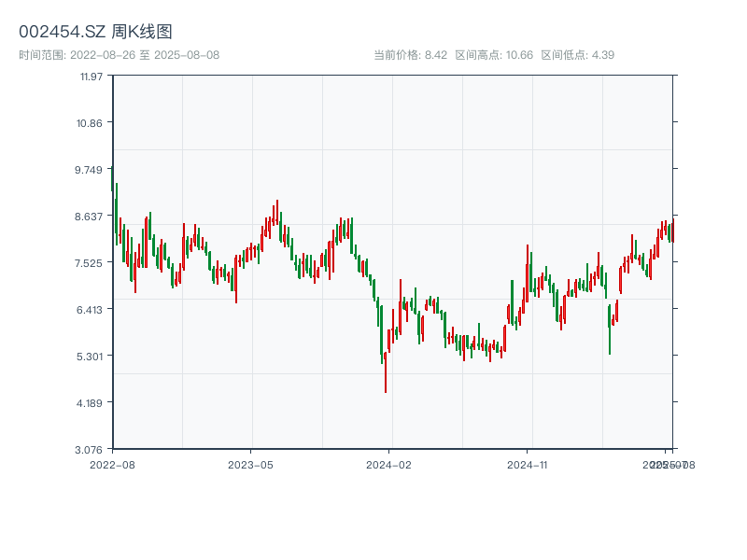Click the 当前价格 8.42 label
This screenshot has height=560, width=747.
pyautogui.click(x=411, y=55)
